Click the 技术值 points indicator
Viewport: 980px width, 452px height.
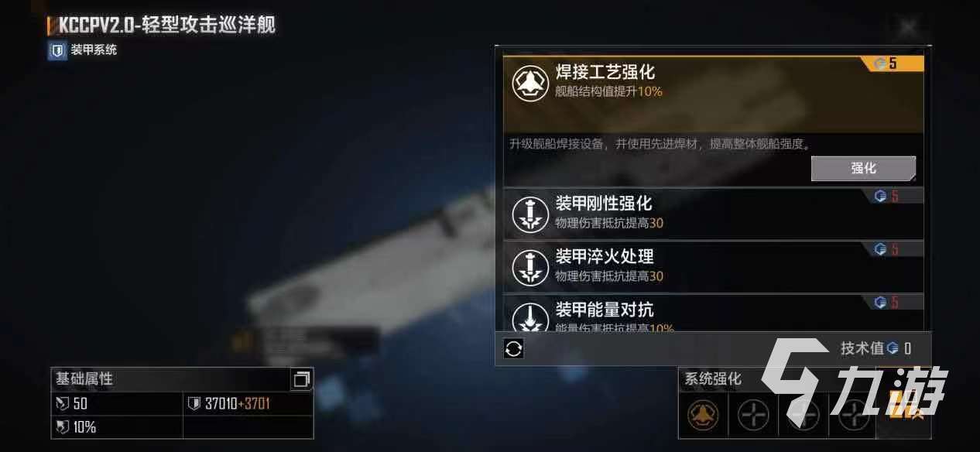(876, 348)
